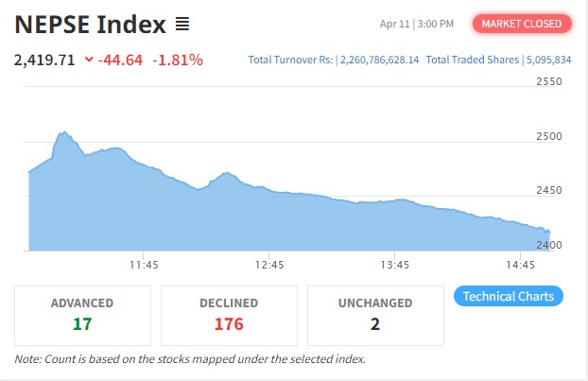Click the MARKET CLOSED status badge
This screenshot has height=381, width=588.
click(x=522, y=23)
